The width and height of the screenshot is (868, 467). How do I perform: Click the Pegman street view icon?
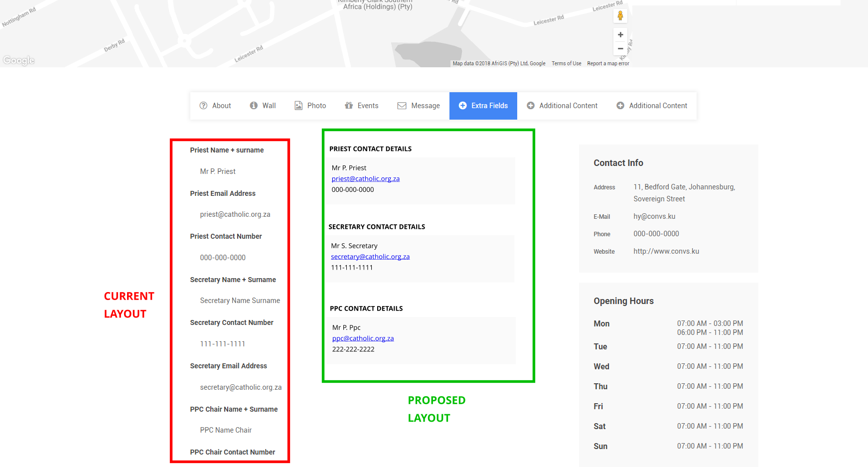tap(620, 15)
